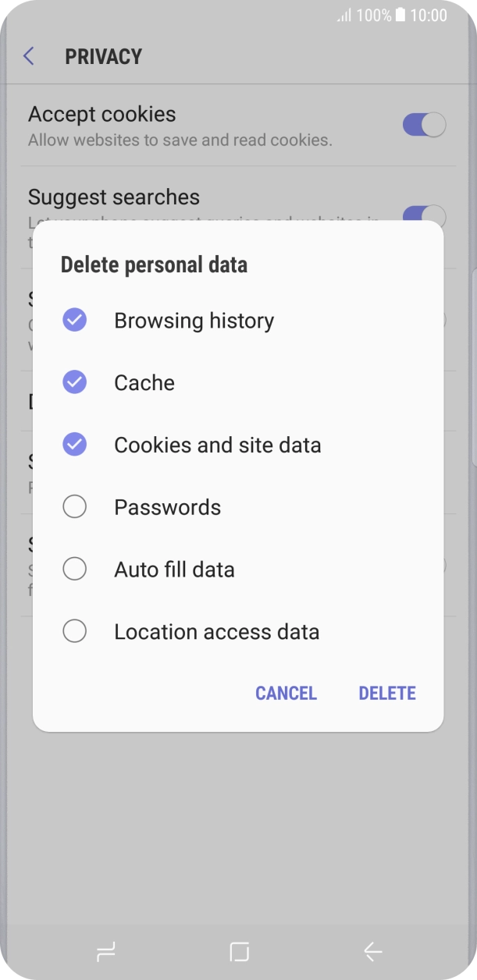The width and height of the screenshot is (477, 980).
Task: Check the Passwords option
Action: click(74, 506)
